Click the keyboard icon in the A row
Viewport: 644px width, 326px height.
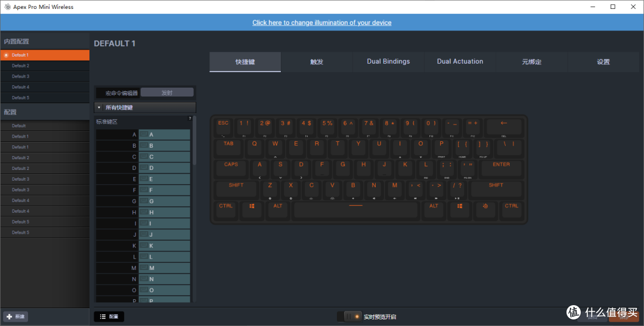144,134
